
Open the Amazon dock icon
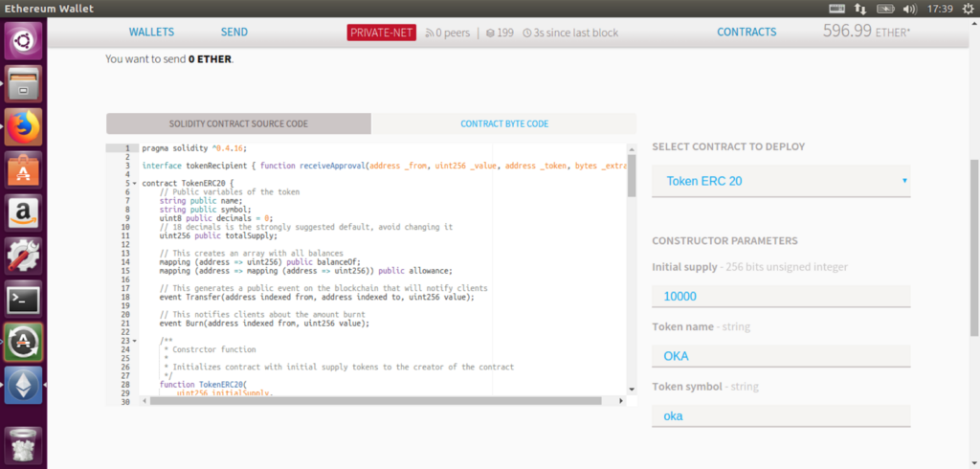click(23, 212)
